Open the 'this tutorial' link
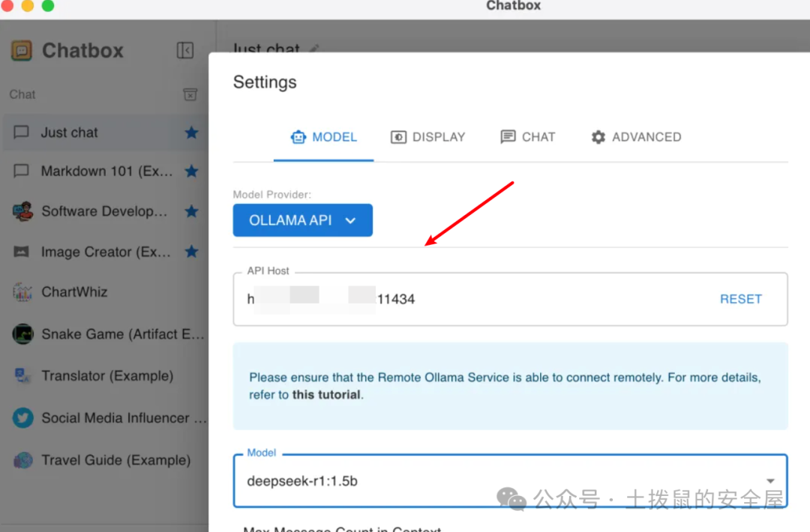 [x=326, y=395]
